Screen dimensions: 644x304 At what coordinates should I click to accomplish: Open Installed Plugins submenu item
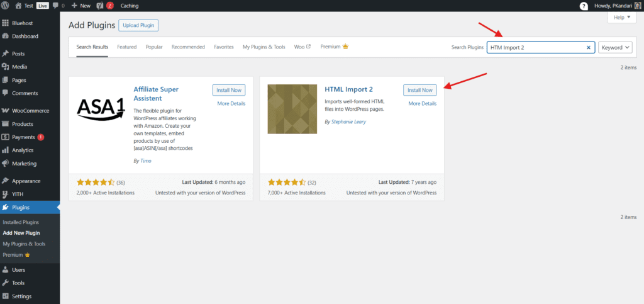[x=21, y=222]
